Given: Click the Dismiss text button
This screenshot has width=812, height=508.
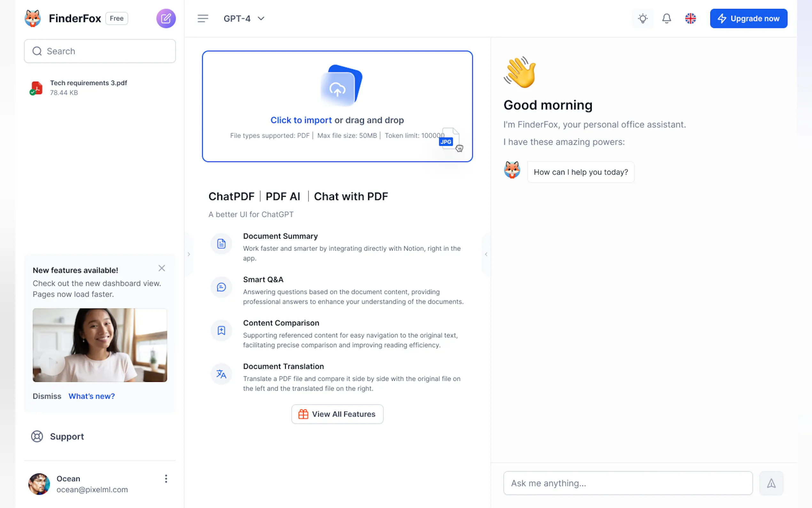Looking at the screenshot, I should (47, 396).
